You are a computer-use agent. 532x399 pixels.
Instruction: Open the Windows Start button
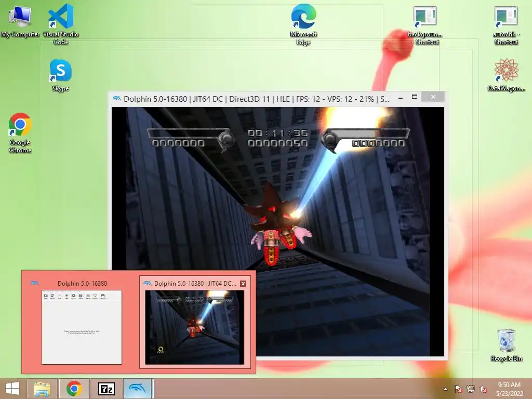12,389
